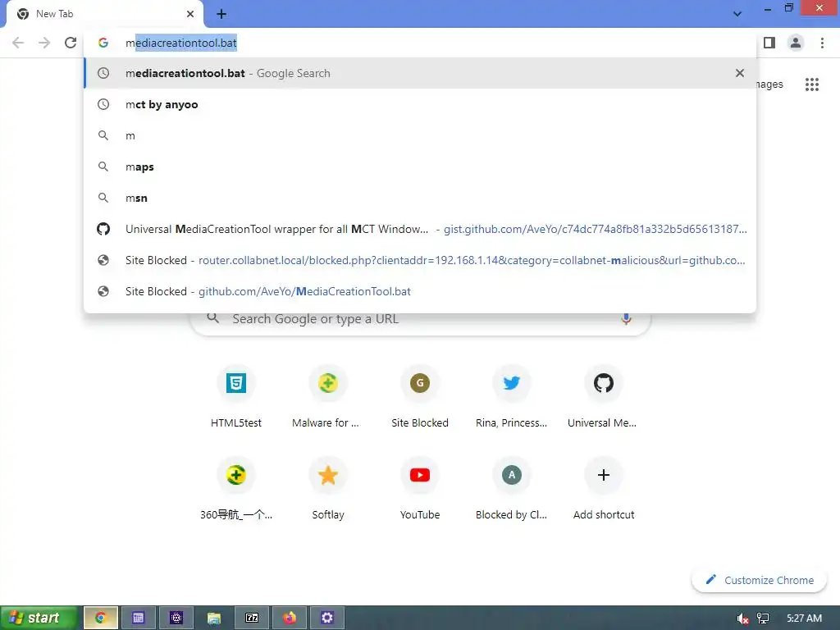Open the gear settings taskbar item
840x630 pixels.
click(x=326, y=618)
